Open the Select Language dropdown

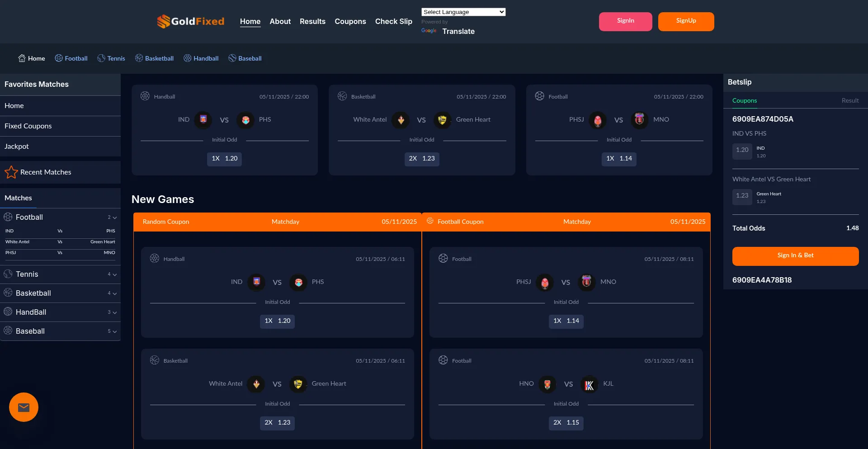pos(463,12)
